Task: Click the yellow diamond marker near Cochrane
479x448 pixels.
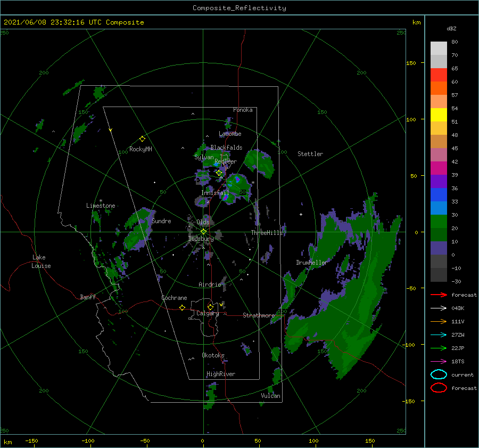Action: (182, 307)
